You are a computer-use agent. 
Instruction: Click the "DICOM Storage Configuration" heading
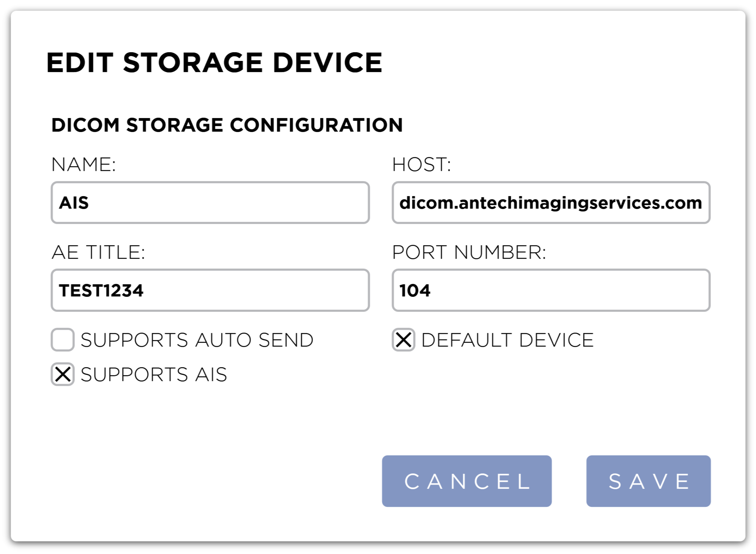click(x=227, y=125)
